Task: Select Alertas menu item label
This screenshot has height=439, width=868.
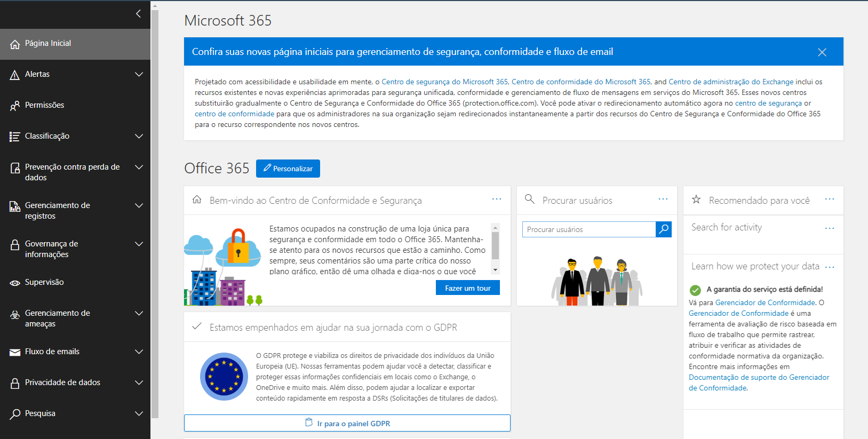Action: (37, 74)
